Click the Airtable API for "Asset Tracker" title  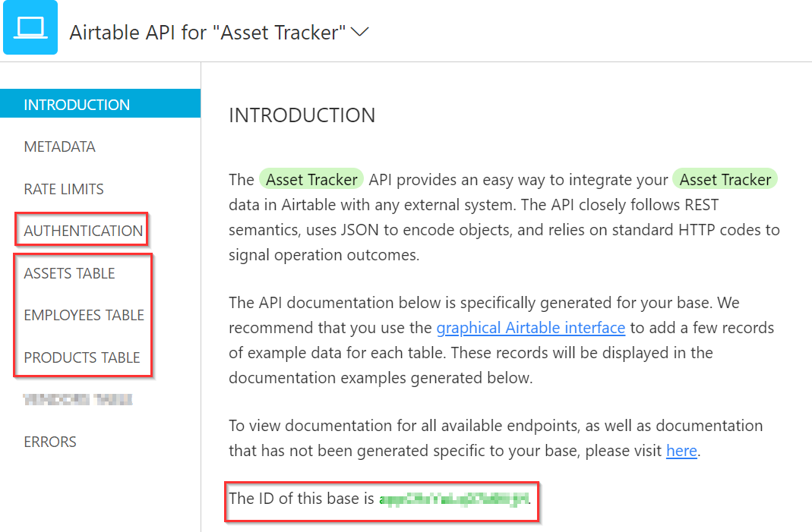pyautogui.click(x=207, y=33)
